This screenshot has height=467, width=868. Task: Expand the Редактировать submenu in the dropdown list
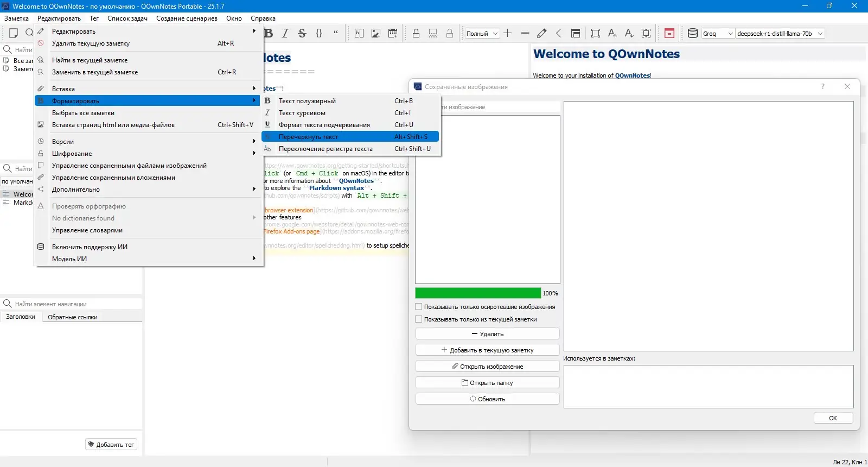[x=149, y=31]
